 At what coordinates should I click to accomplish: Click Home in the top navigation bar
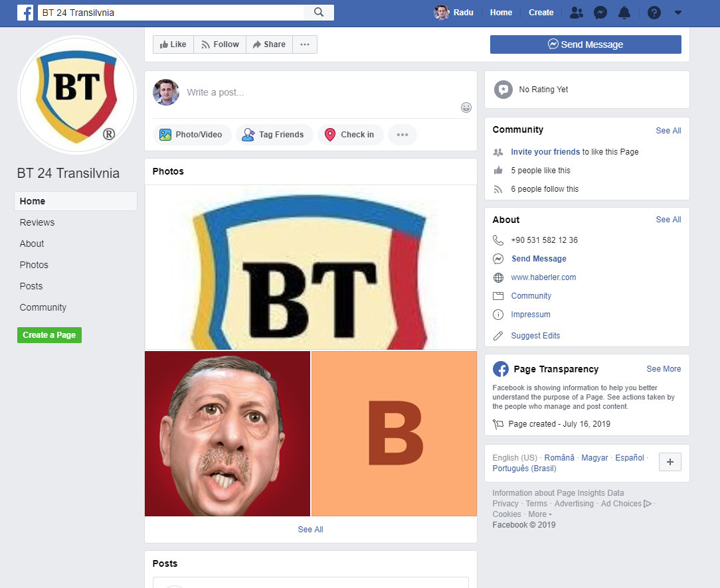(501, 13)
